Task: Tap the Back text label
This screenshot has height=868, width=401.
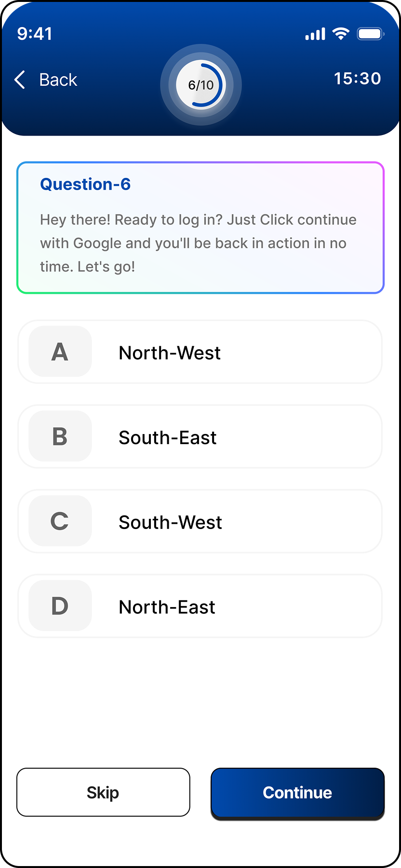Action: pos(58,80)
